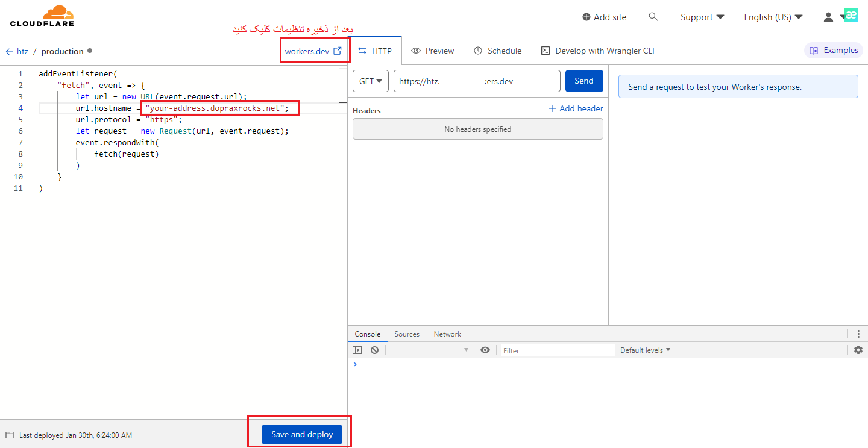Viewport: 868px width, 448px height.
Task: Click the Add site text
Action: (610, 17)
